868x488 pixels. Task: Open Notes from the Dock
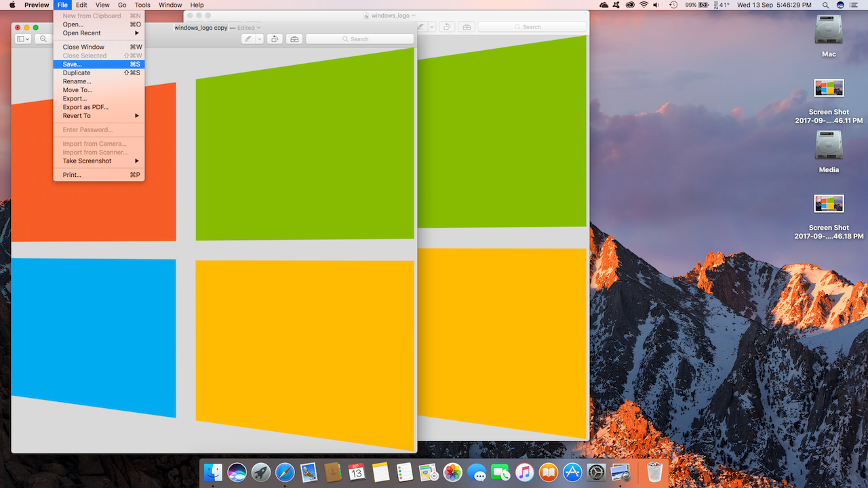(380, 472)
